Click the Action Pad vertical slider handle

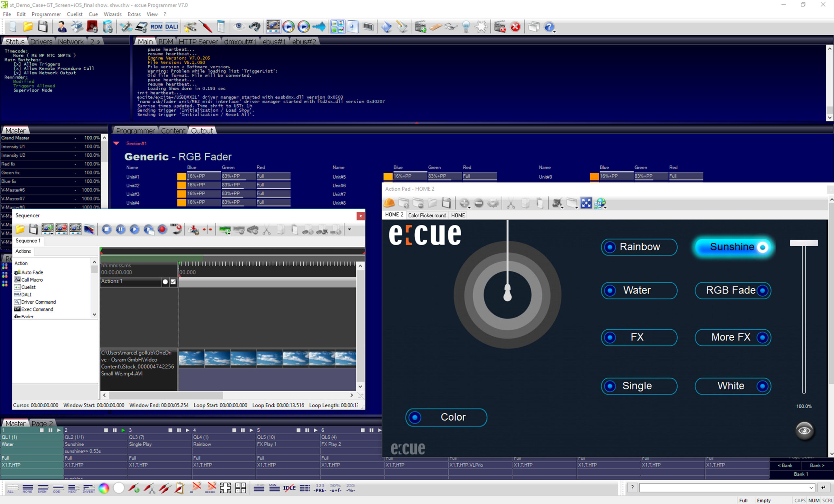point(803,243)
